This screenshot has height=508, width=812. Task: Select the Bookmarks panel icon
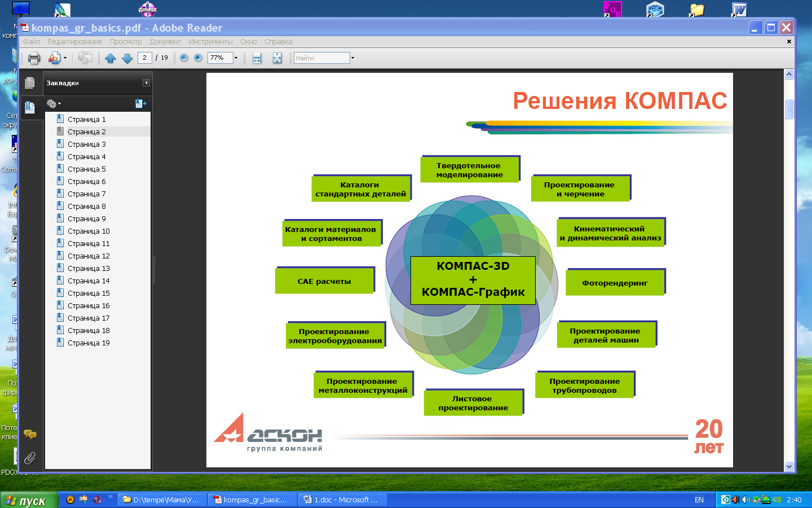(30, 107)
